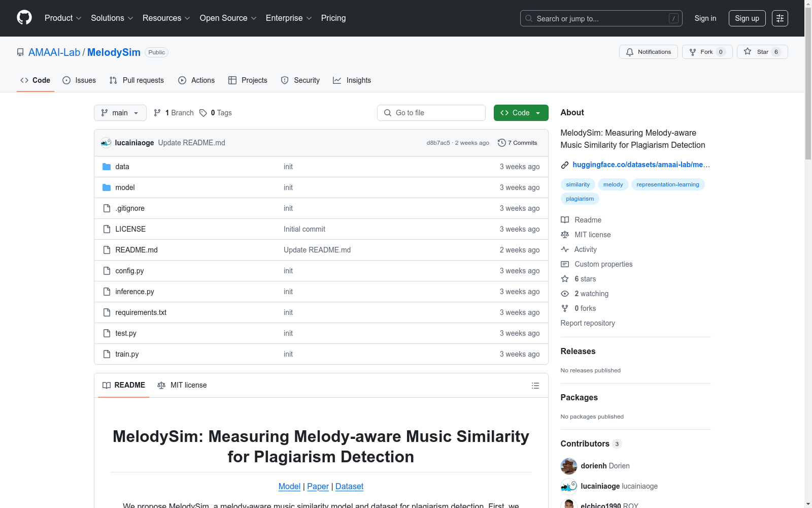Open the LICENSE file

tap(130, 229)
